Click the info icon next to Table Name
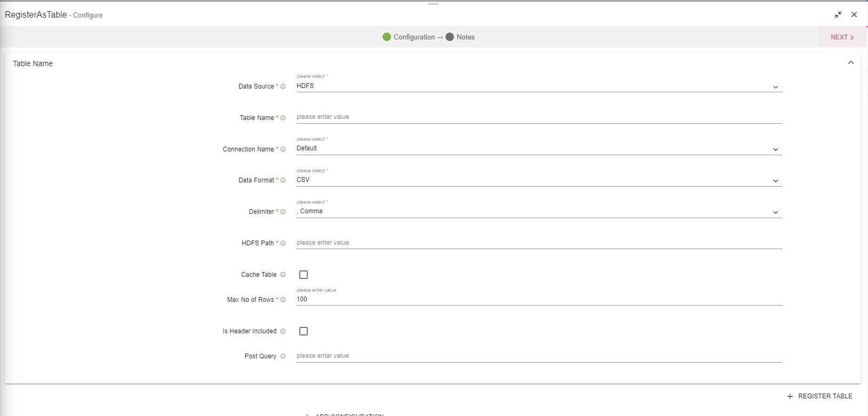The width and height of the screenshot is (868, 416). tap(283, 118)
